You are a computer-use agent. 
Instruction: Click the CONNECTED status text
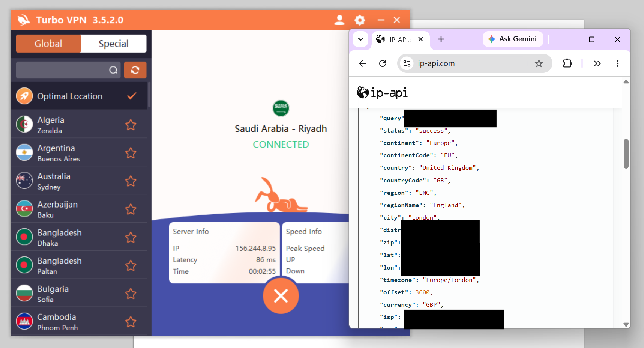(281, 145)
